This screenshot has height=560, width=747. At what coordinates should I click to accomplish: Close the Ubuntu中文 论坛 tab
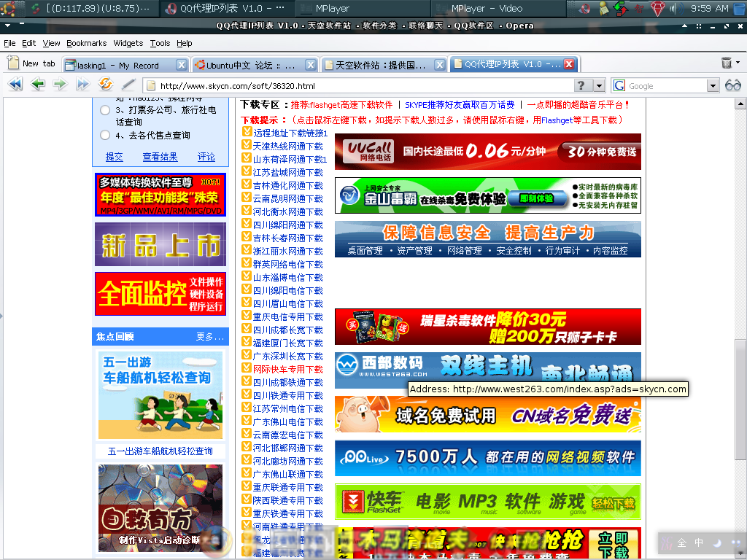pos(310,65)
